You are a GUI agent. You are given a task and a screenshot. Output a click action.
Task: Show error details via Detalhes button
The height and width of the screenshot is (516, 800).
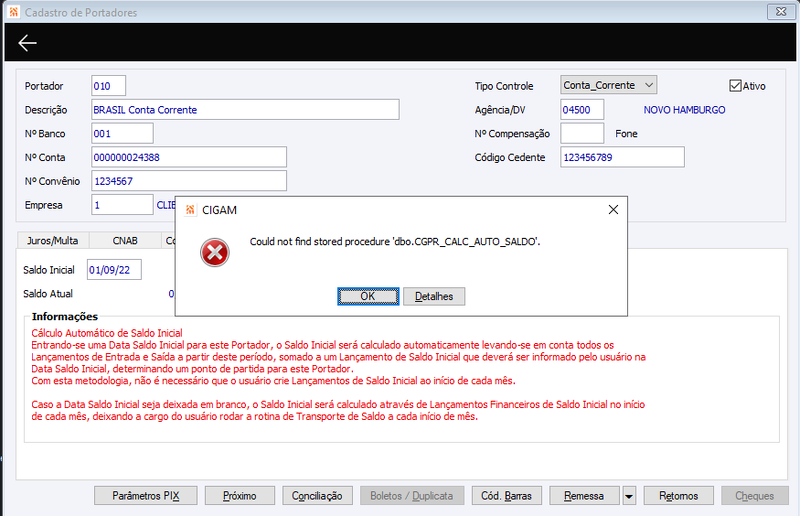click(434, 296)
